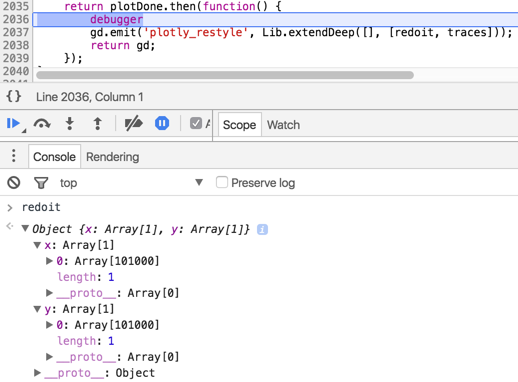This screenshot has width=518, height=382.
Task: Click line number 2037 in gutter
Action: [x=16, y=32]
